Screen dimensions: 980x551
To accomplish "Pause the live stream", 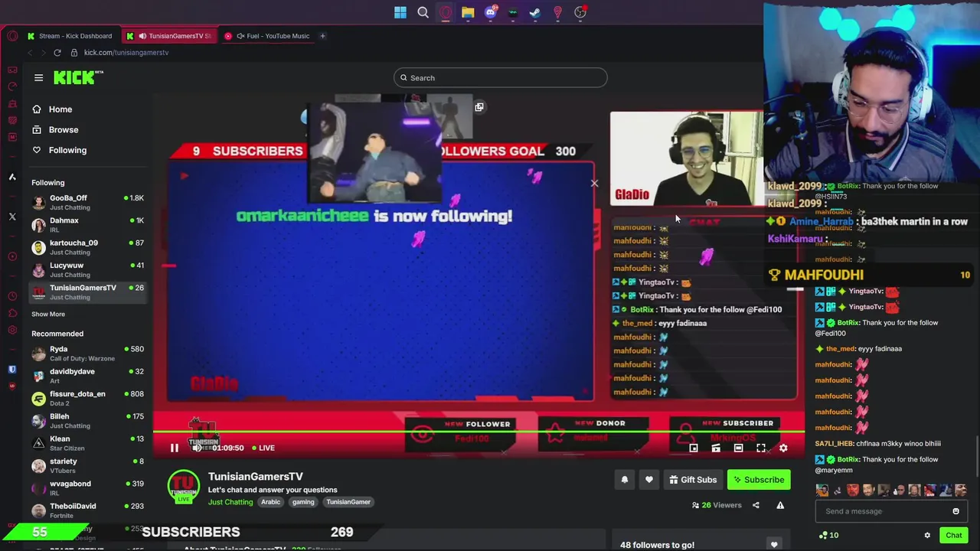I will (x=174, y=448).
